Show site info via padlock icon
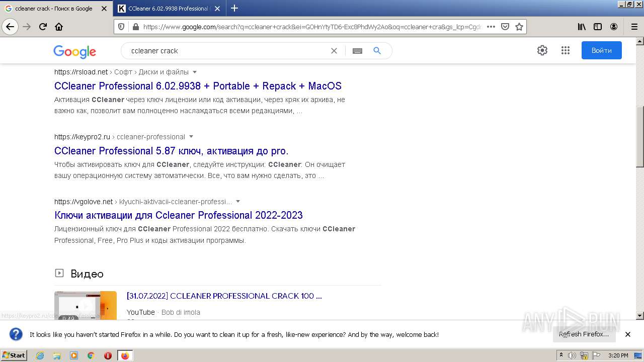 tap(135, 27)
